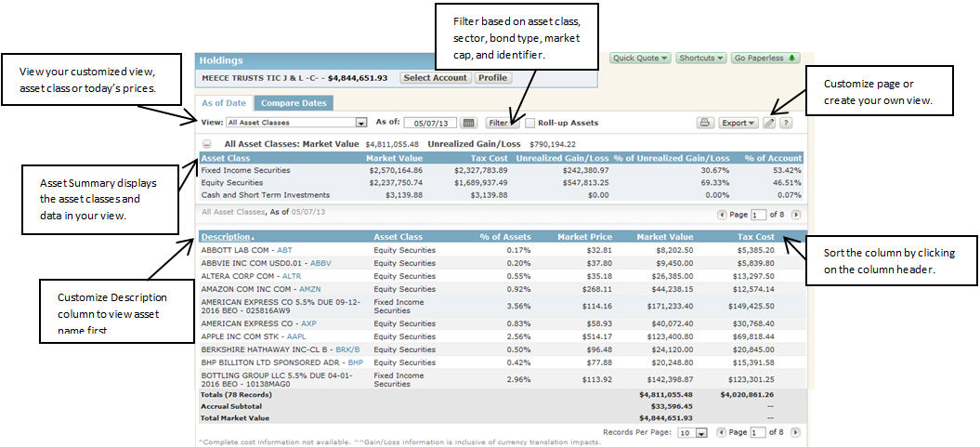The image size is (980, 447).
Task: Click the pencil customize page icon
Action: click(769, 123)
